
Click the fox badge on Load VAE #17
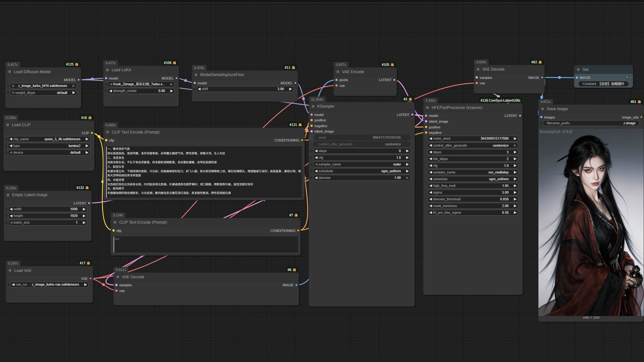coord(88,263)
